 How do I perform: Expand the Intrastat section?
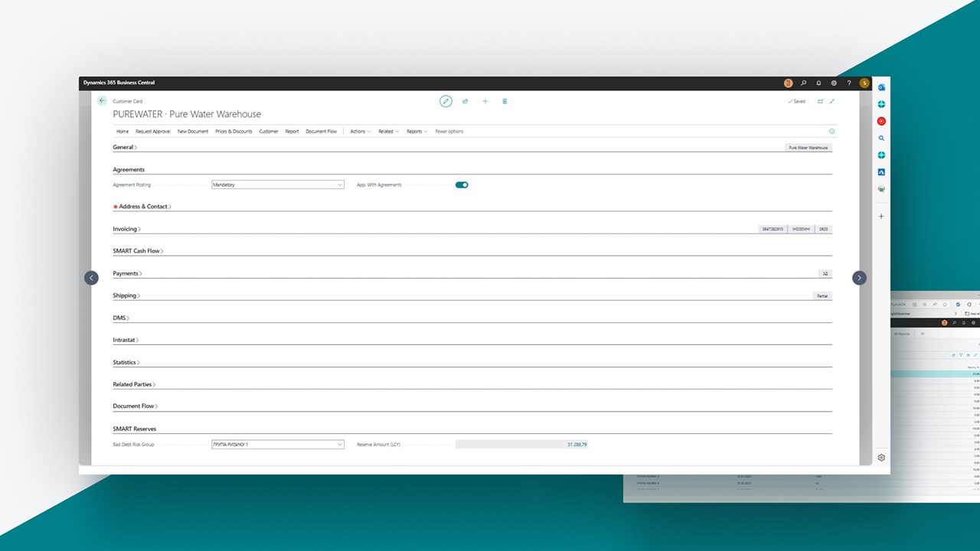(126, 340)
